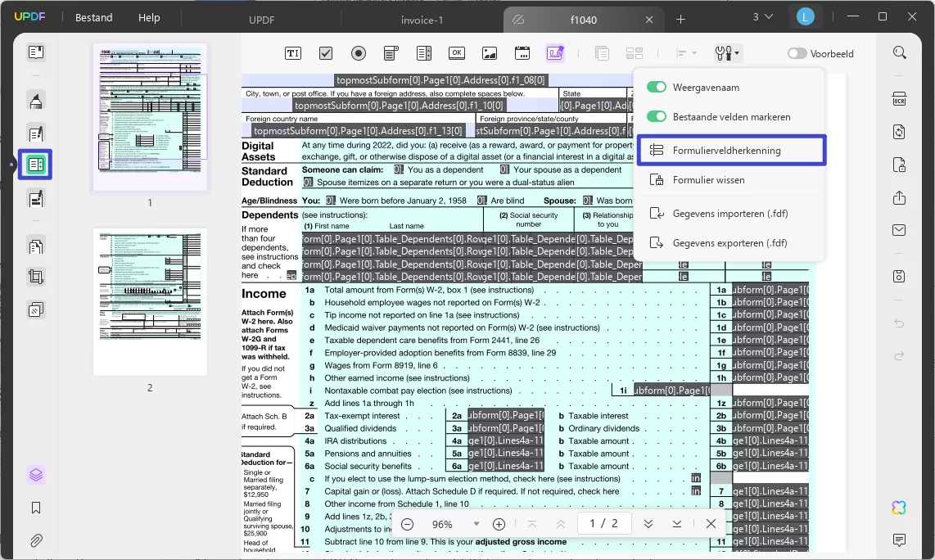Click the Save to disk icon
Viewport: 935px width, 560px height.
[899, 276]
